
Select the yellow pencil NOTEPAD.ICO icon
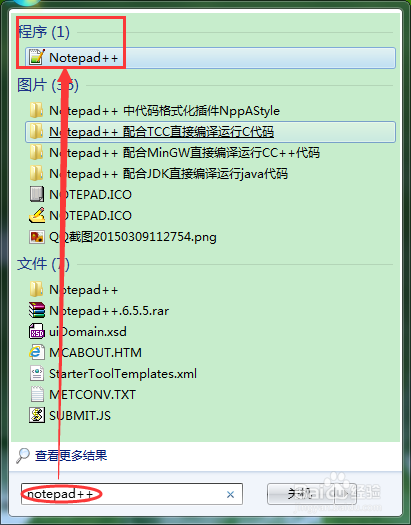coord(36,215)
